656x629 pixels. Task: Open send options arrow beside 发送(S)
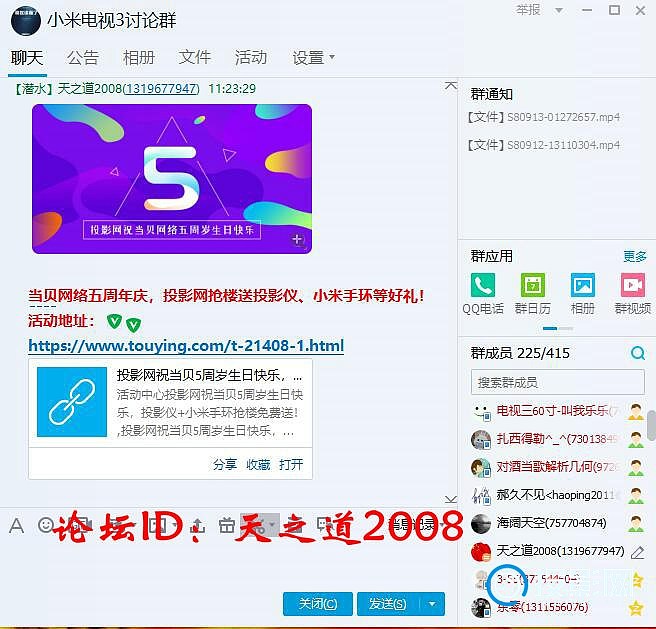pos(432,604)
